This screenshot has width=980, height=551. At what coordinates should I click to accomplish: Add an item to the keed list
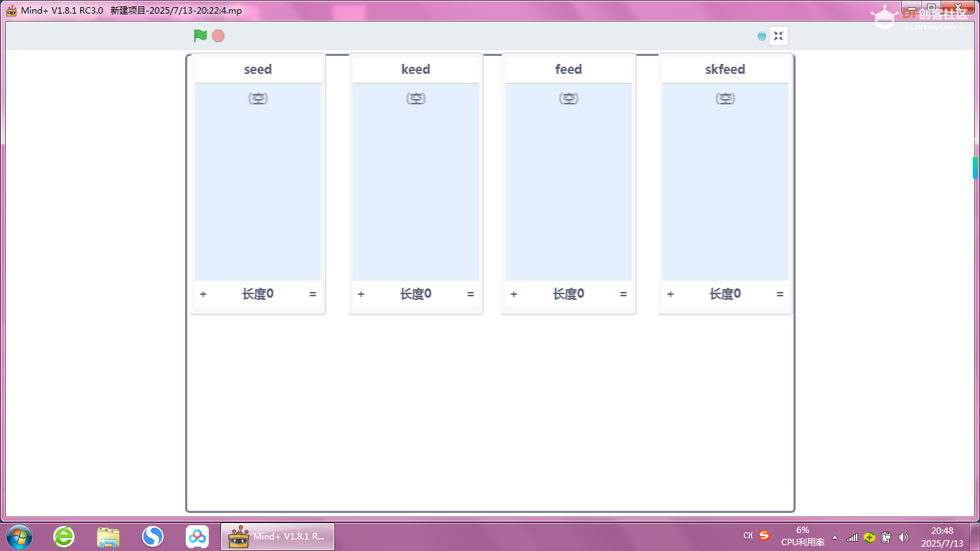pyautogui.click(x=361, y=294)
